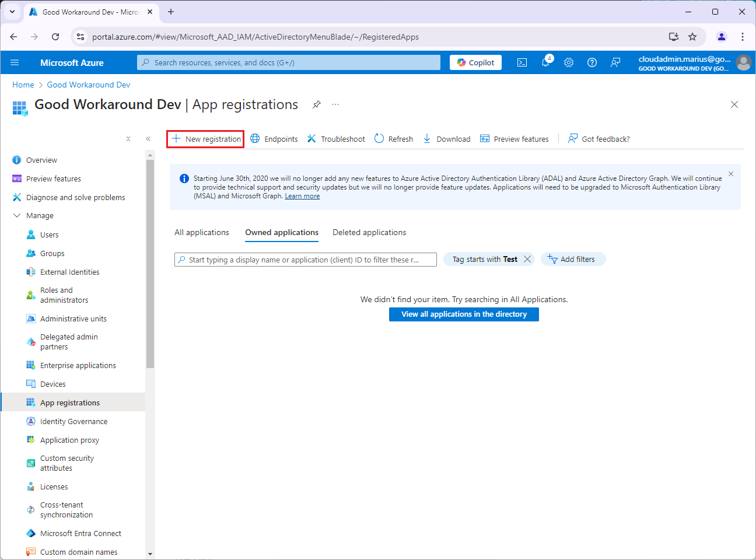
Task: Open the blade's more options ellipsis
Action: (335, 104)
